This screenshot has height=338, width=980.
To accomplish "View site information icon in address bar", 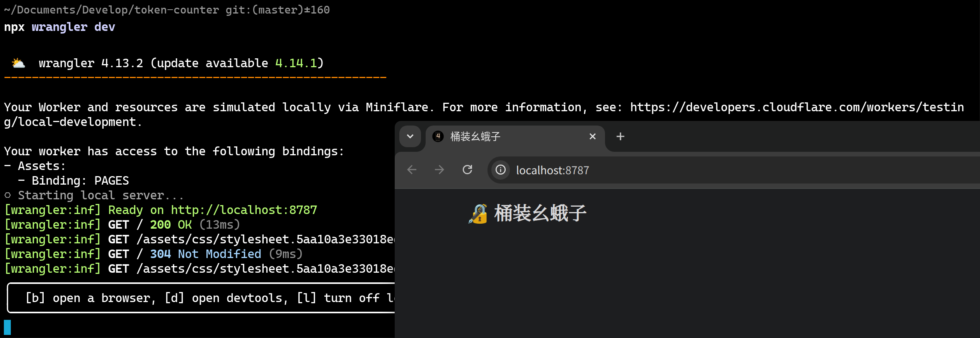I will pos(501,170).
